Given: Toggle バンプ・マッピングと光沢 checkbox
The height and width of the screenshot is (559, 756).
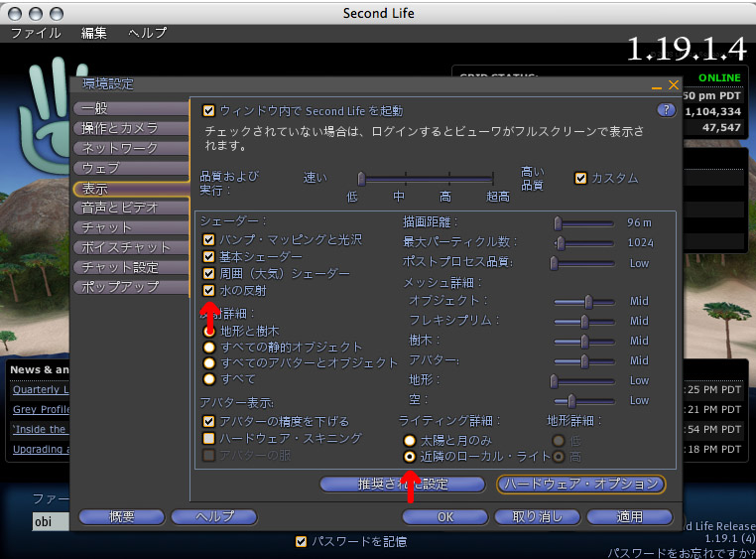Looking at the screenshot, I should (208, 239).
